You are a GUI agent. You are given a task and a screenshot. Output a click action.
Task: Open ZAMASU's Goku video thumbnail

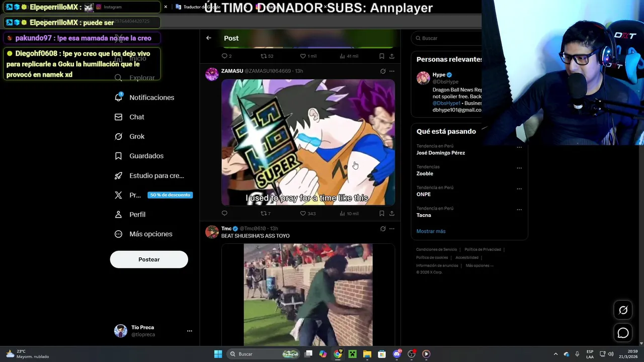pyautogui.click(x=308, y=142)
